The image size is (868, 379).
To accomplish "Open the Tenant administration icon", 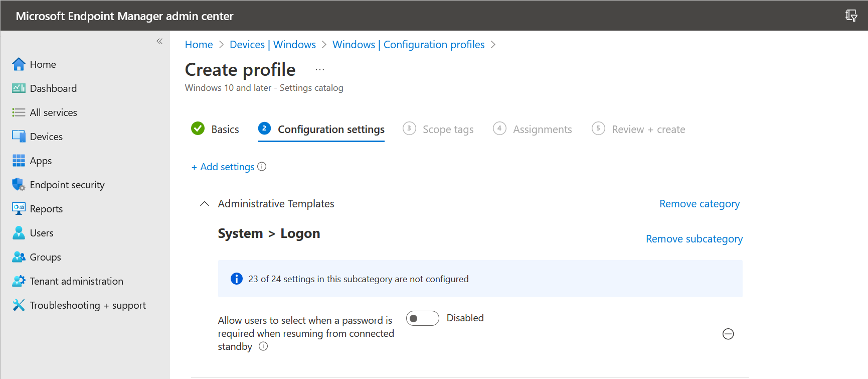I will (19, 281).
